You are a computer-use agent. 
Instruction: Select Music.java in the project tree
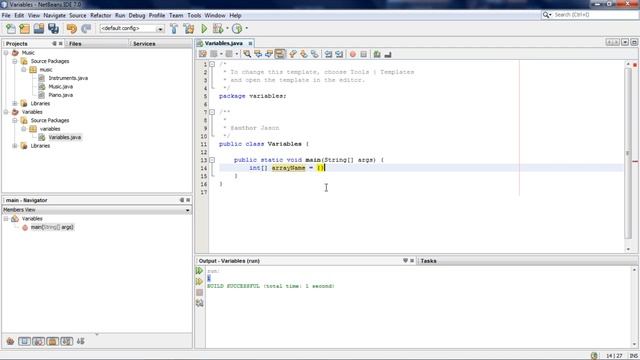click(x=60, y=87)
